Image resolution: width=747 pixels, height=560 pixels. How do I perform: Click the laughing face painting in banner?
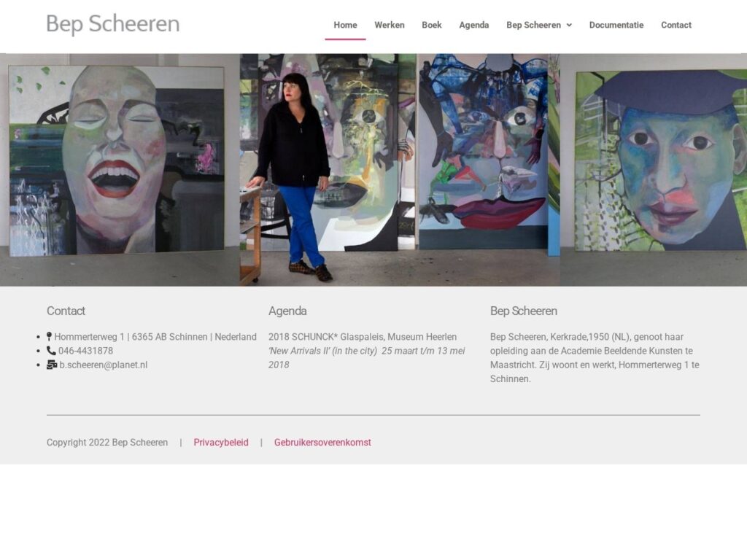point(116,160)
